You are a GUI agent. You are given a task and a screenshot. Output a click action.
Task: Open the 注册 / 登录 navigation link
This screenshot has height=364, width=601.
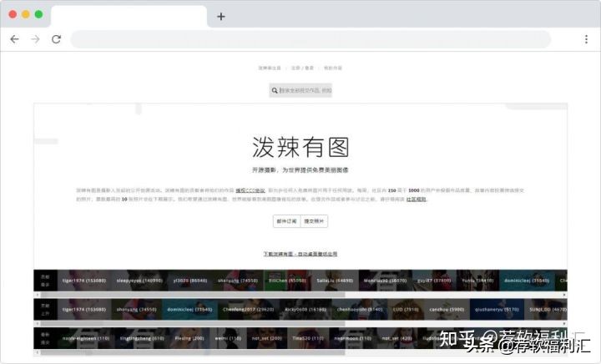pos(302,68)
